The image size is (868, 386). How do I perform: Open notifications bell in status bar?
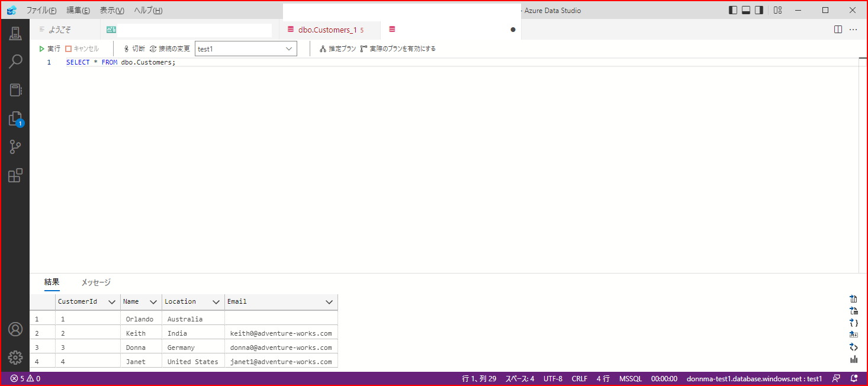854,378
